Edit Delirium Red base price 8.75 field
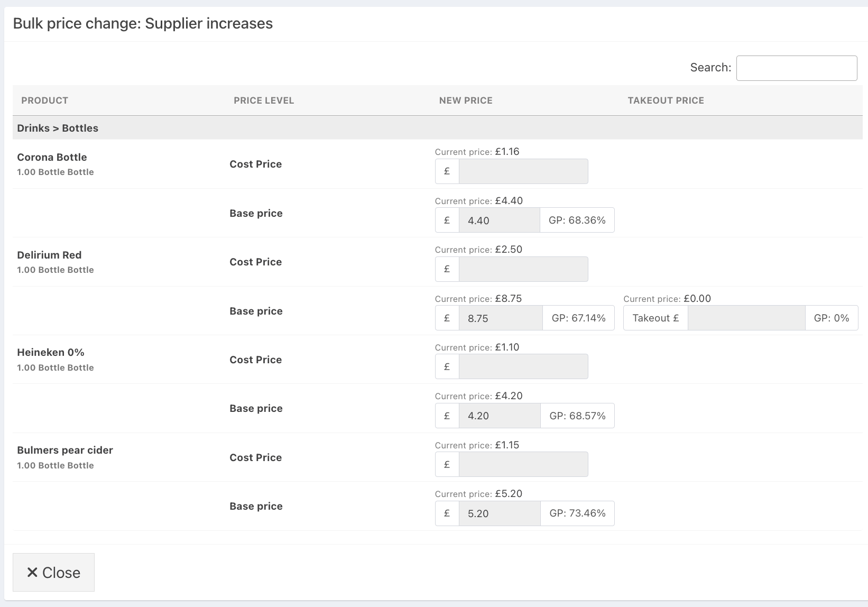The height and width of the screenshot is (607, 868). (x=501, y=318)
